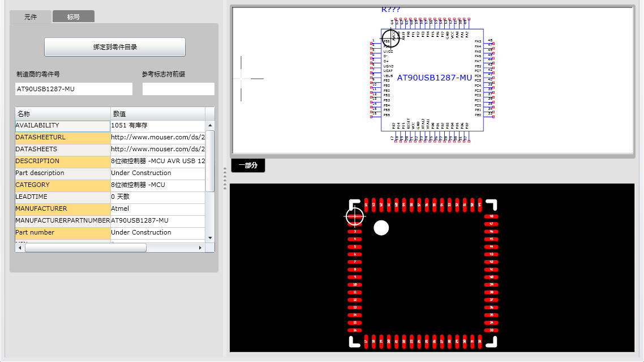Viewport: 644px width, 362px height.
Task: Select the '1051 有库存' value cell
Action: coord(158,125)
